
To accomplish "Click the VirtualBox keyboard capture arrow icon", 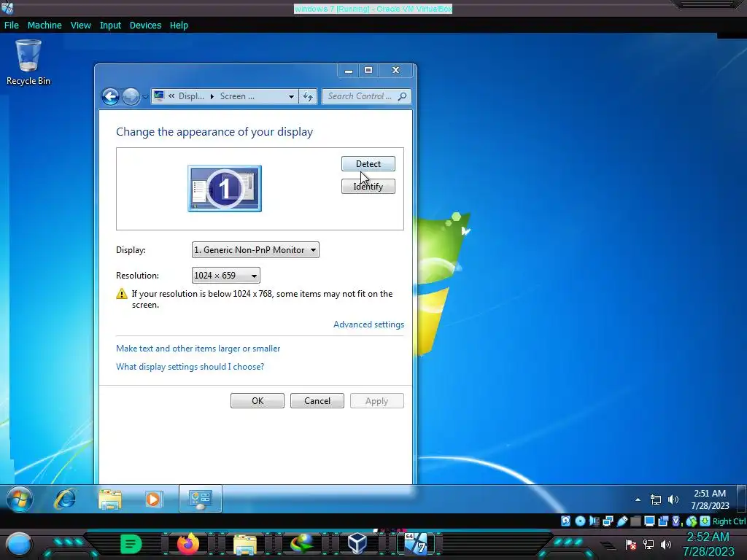I will [705, 521].
